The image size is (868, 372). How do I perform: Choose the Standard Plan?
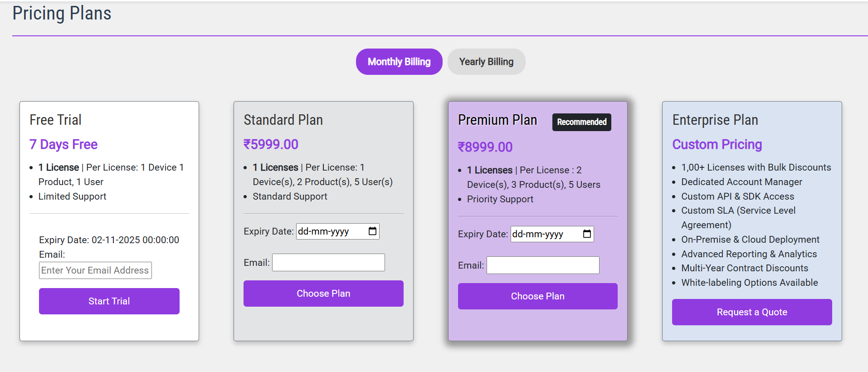pyautogui.click(x=323, y=293)
